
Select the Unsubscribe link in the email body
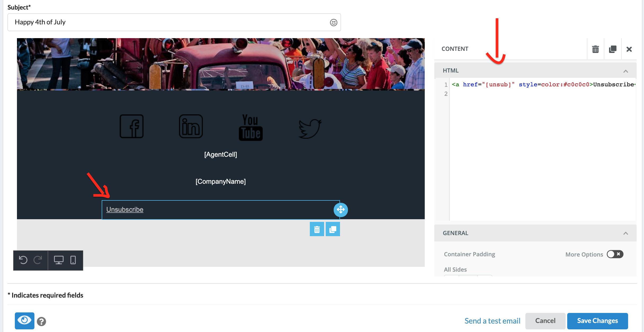pos(124,209)
